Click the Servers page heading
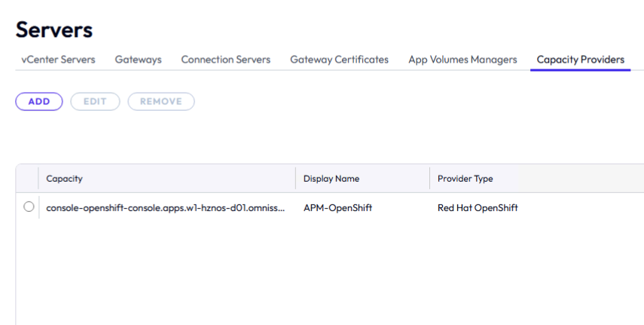This screenshot has height=325, width=644. pyautogui.click(x=54, y=29)
